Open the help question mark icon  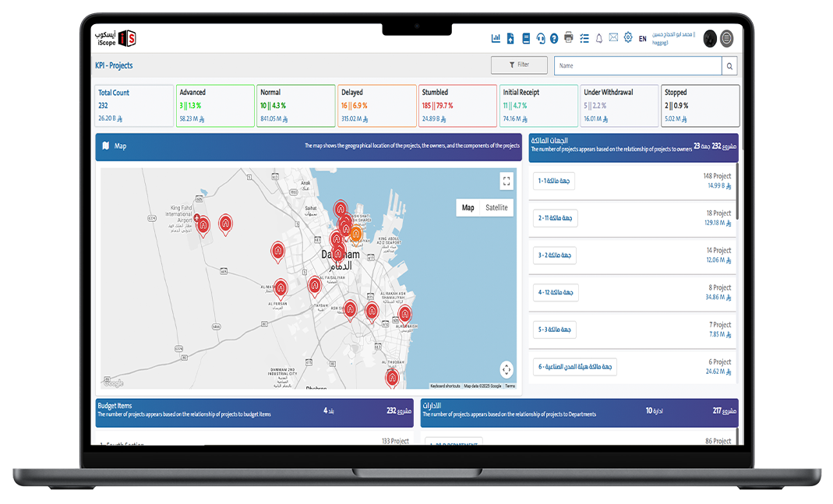pyautogui.click(x=554, y=38)
